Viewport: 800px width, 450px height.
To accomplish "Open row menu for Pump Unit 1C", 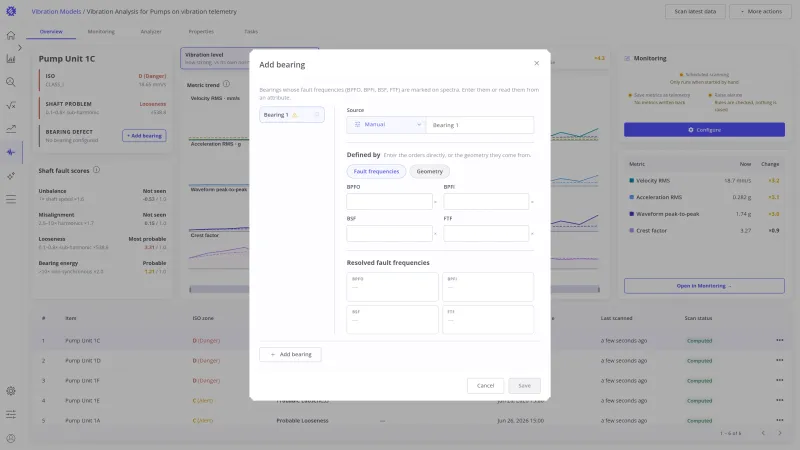I will pos(780,340).
